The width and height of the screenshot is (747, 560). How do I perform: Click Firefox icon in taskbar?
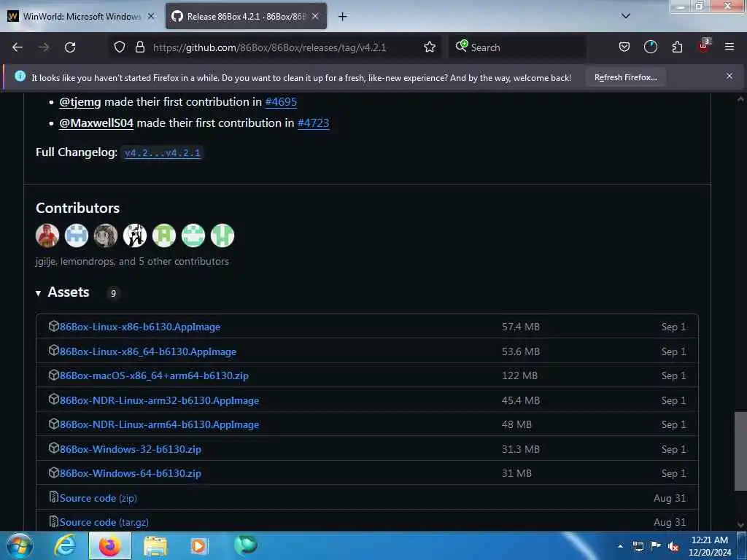[x=109, y=546]
